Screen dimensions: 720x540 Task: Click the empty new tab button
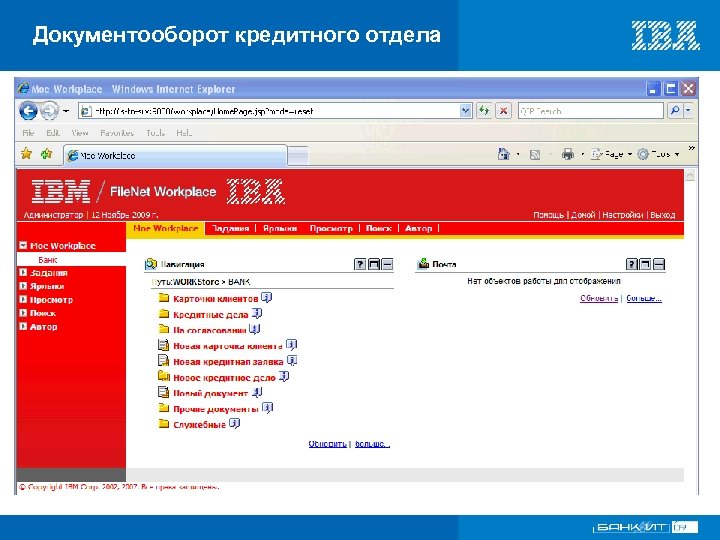coord(298,155)
